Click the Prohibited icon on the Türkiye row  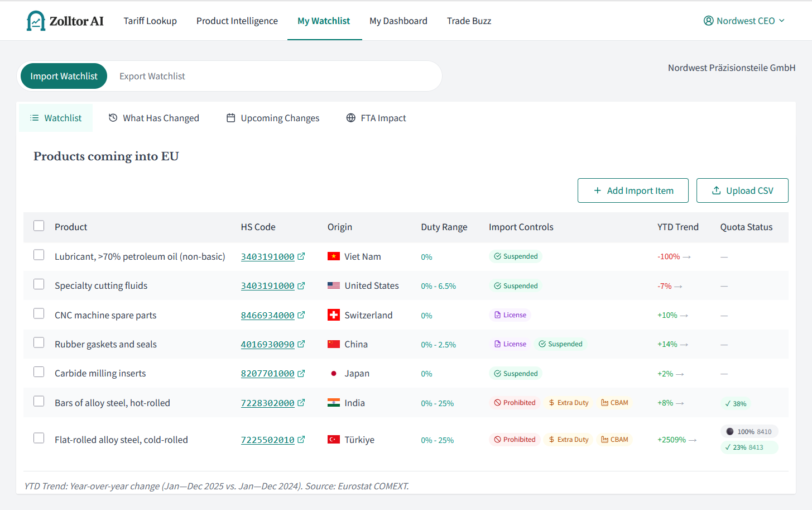coord(497,440)
